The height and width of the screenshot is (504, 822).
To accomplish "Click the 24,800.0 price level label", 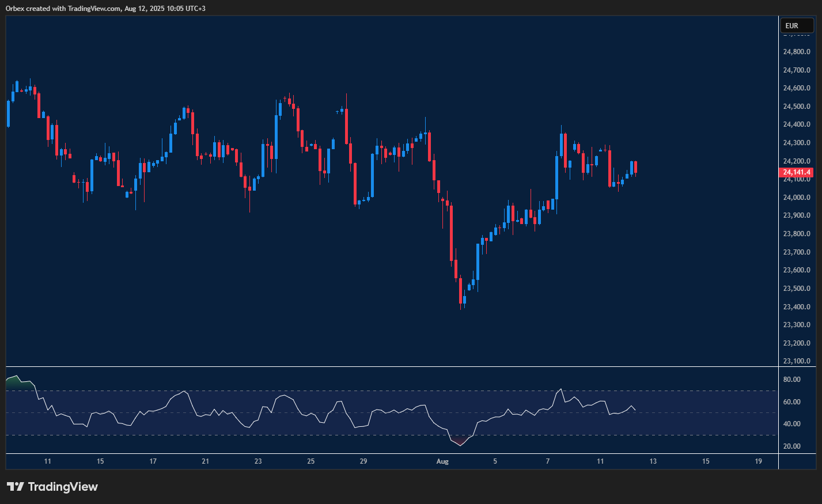I will 797,51.
